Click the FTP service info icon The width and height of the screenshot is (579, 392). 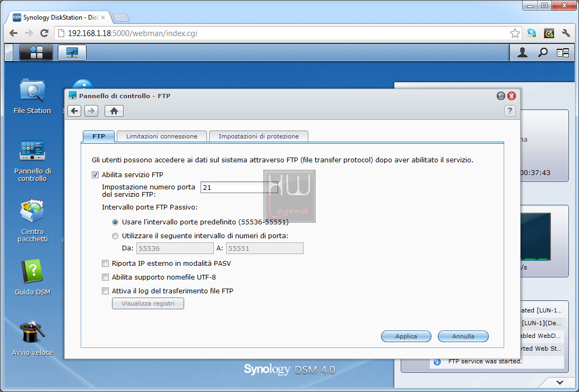point(437,362)
